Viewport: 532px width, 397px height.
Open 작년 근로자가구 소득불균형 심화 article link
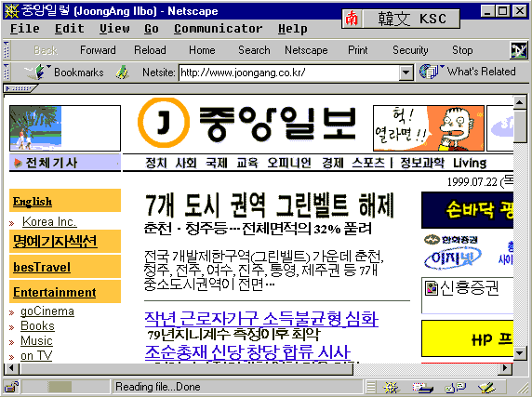(261, 319)
